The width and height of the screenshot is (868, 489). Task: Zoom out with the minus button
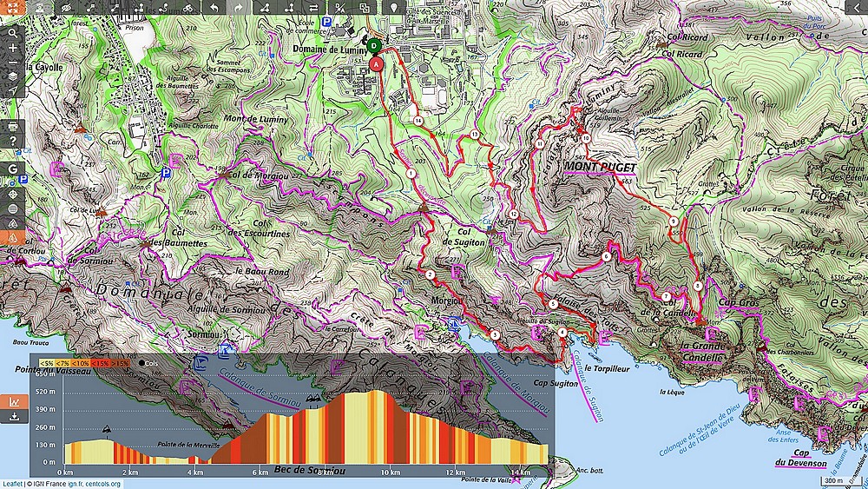(x=12, y=63)
